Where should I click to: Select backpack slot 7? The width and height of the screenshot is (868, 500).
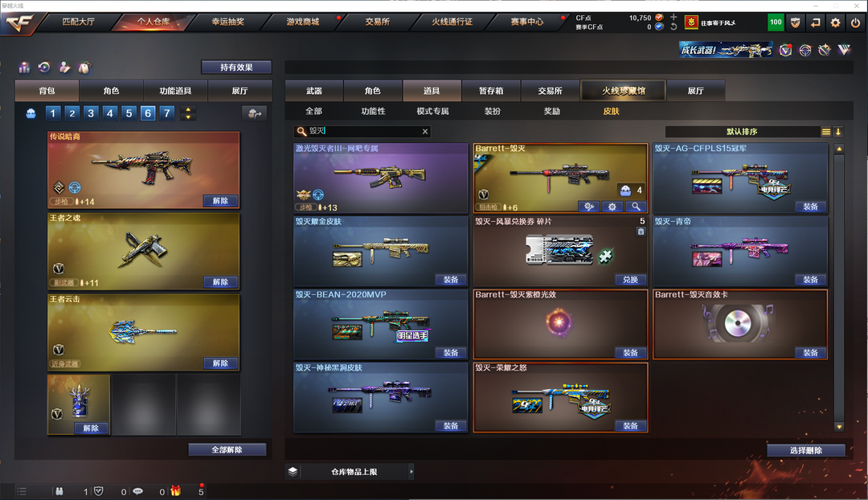166,113
